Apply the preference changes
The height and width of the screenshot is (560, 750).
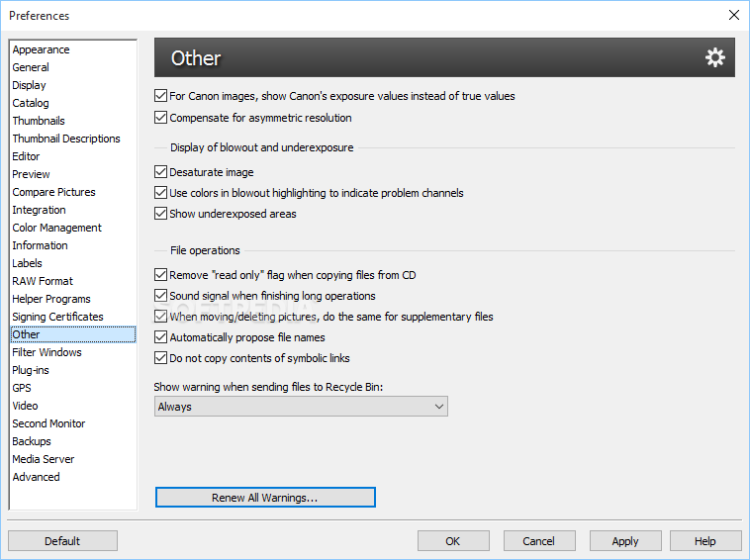coord(625,541)
